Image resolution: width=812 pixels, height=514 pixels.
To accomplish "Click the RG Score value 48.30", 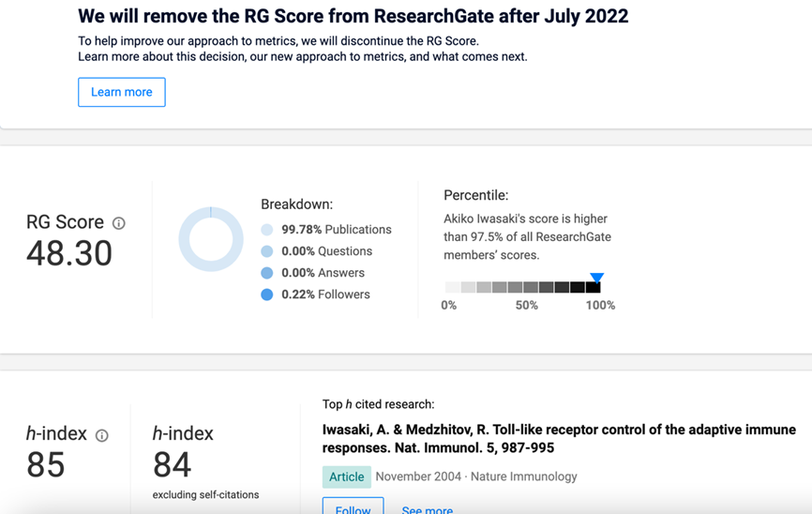I will [x=69, y=253].
